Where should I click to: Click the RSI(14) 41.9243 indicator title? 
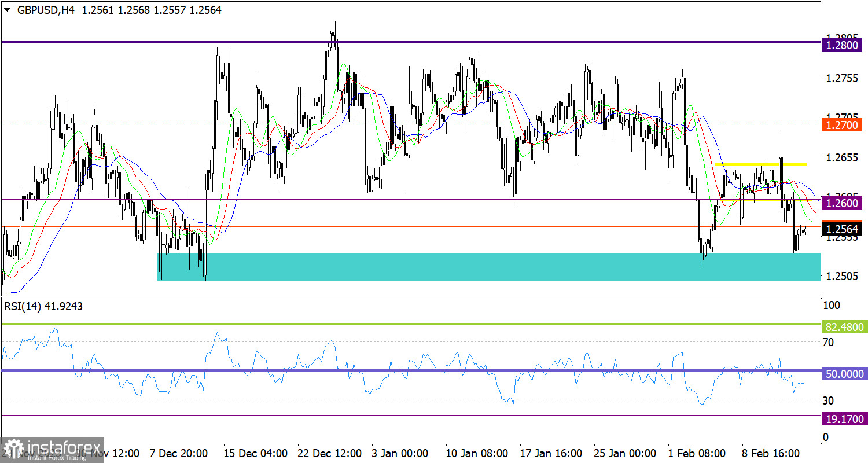(43, 307)
